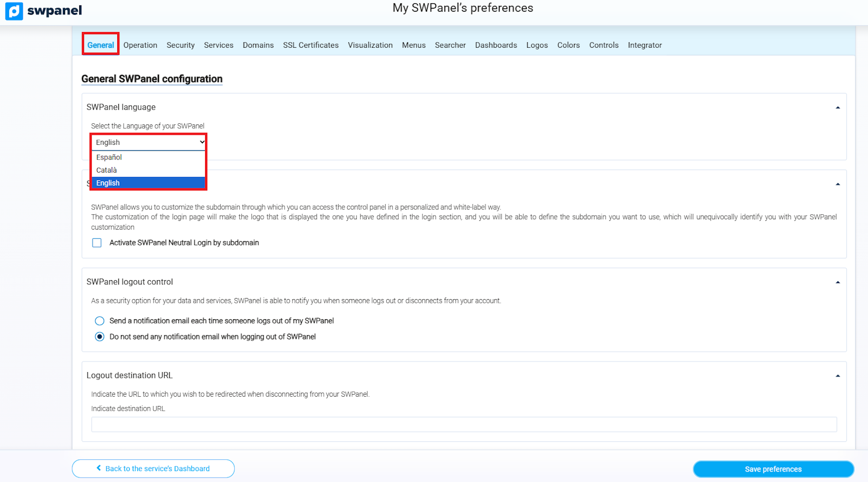The image size is (868, 482).
Task: Open the Dashboards tab
Action: [x=496, y=45]
